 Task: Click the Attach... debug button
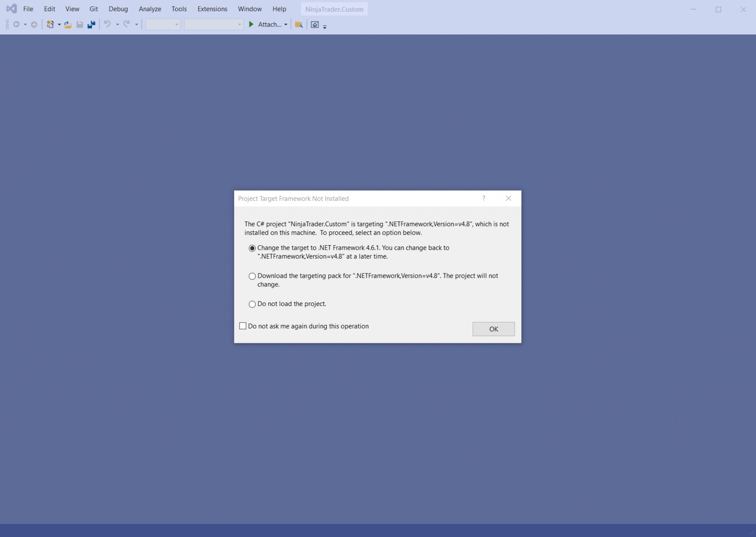pyautogui.click(x=270, y=25)
